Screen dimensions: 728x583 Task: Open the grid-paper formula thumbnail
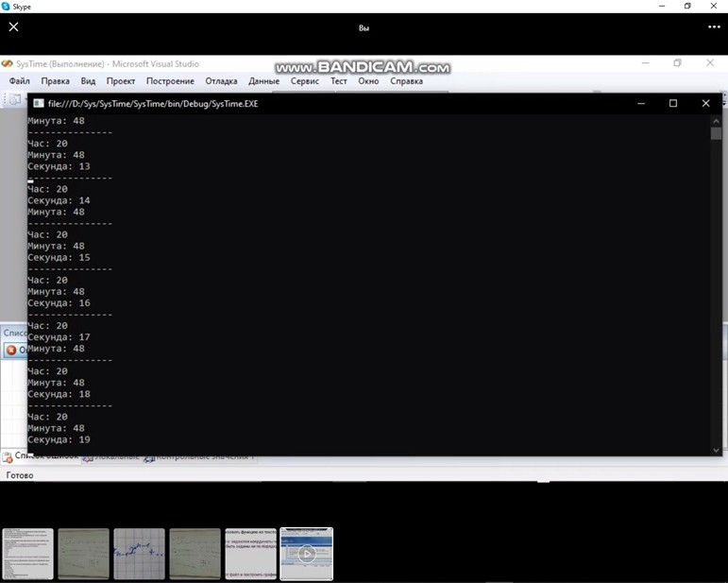pos(140,554)
